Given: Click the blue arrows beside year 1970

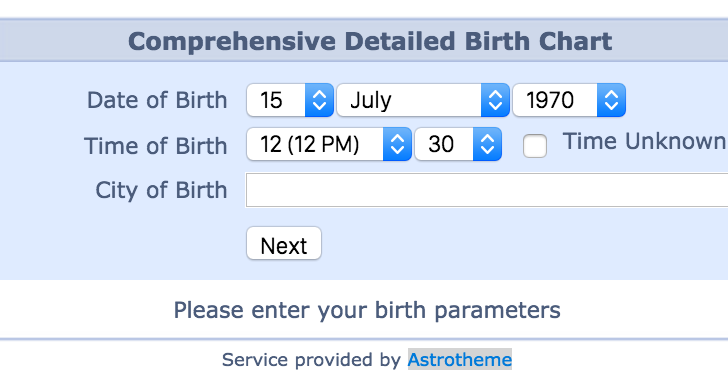Looking at the screenshot, I should click(x=611, y=100).
